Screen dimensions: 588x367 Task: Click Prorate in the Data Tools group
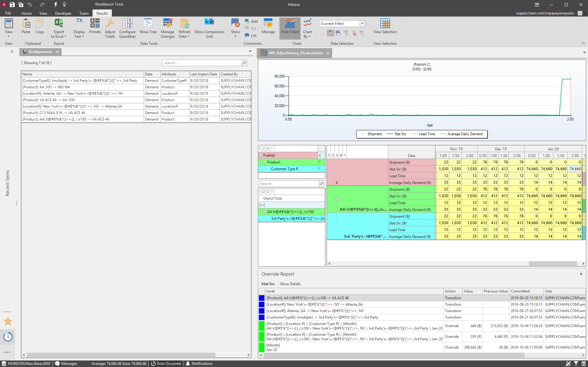coord(95,26)
